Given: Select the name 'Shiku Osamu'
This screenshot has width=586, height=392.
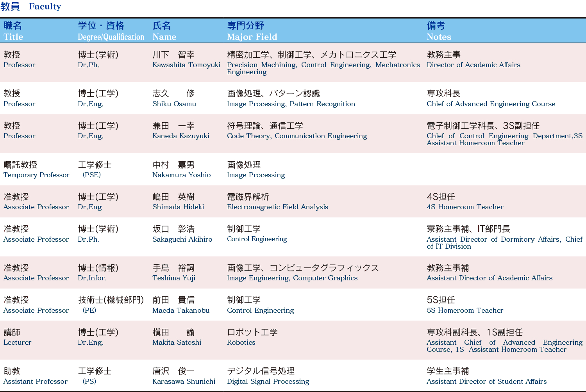Looking at the screenshot, I should coord(174,104).
